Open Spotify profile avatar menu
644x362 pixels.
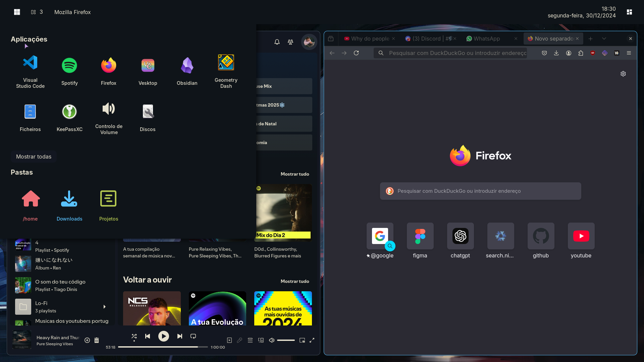(x=309, y=42)
